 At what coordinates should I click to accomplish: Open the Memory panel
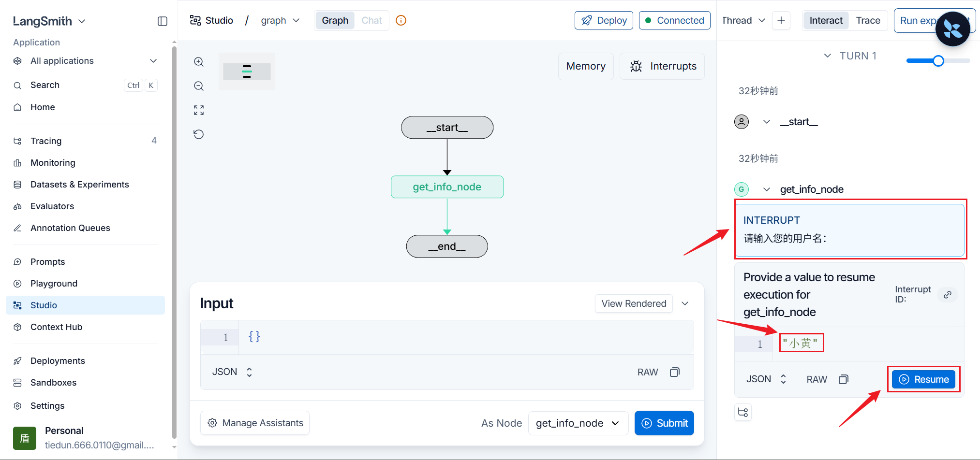point(586,66)
